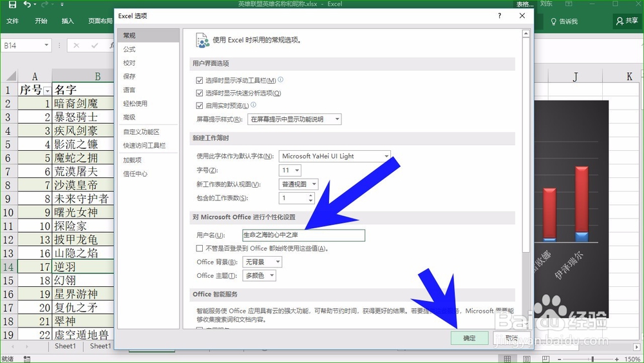The image size is (644, 363).
Task: Open the default font Microsoft YaHei dropdown
Action: [x=334, y=156]
